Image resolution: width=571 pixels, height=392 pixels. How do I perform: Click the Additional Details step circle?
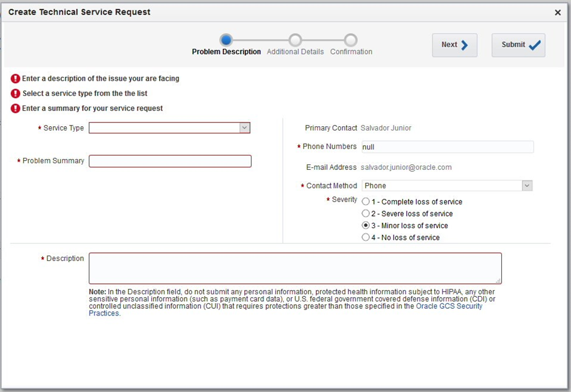click(x=295, y=40)
